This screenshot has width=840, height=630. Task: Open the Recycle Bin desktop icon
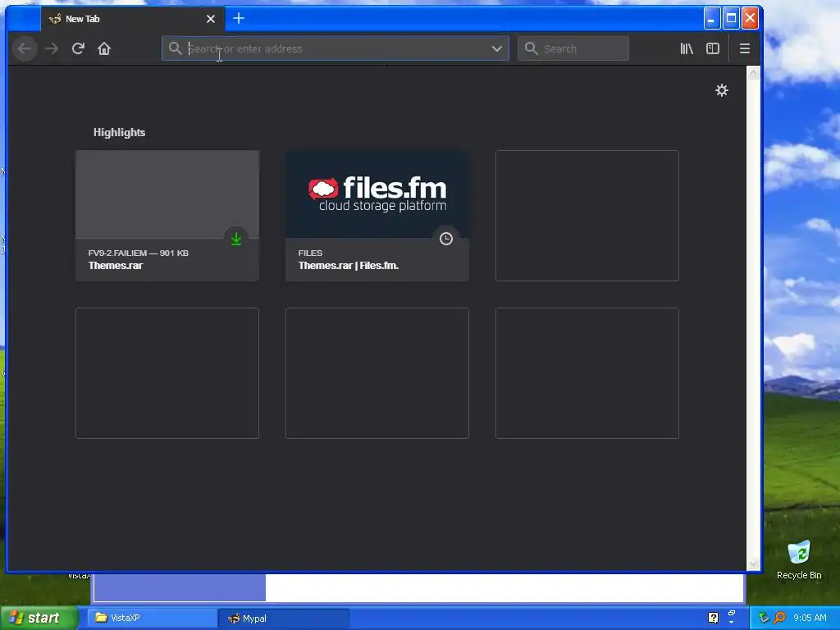(x=799, y=560)
